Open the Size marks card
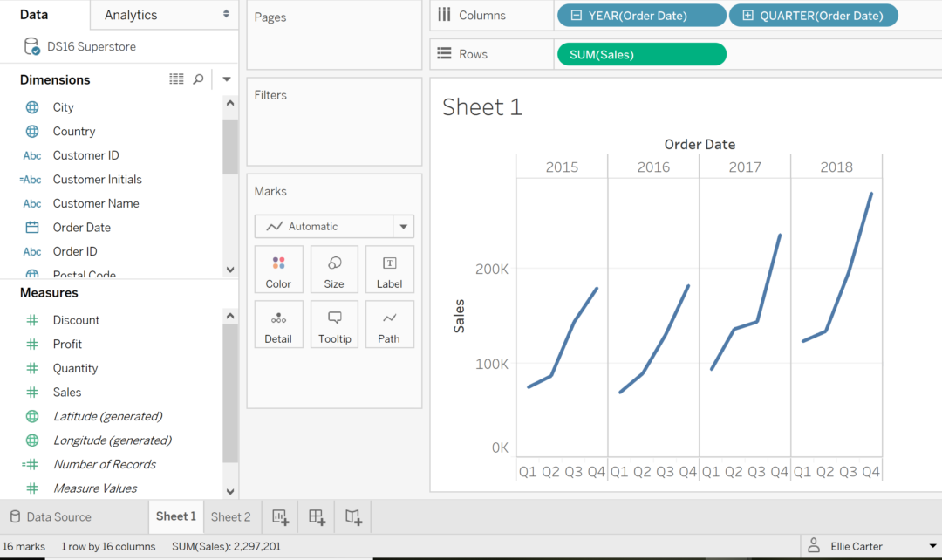 point(334,270)
